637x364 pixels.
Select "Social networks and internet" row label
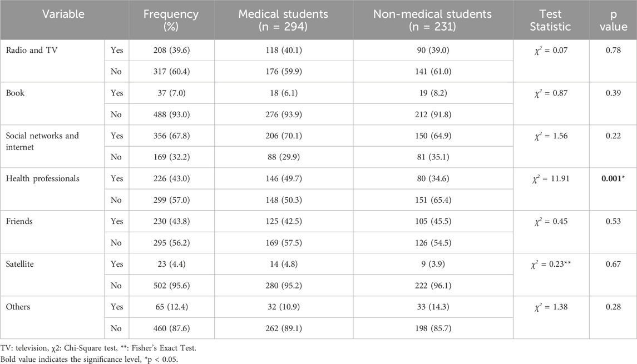coord(42,141)
